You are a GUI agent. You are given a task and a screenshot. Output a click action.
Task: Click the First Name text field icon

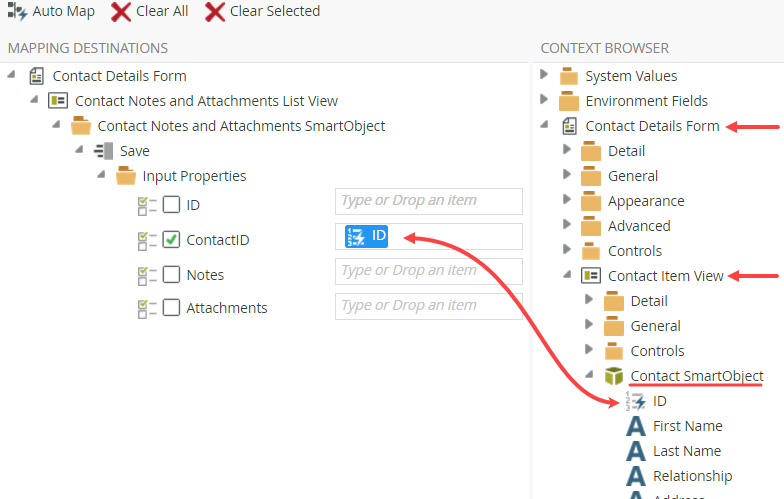636,426
